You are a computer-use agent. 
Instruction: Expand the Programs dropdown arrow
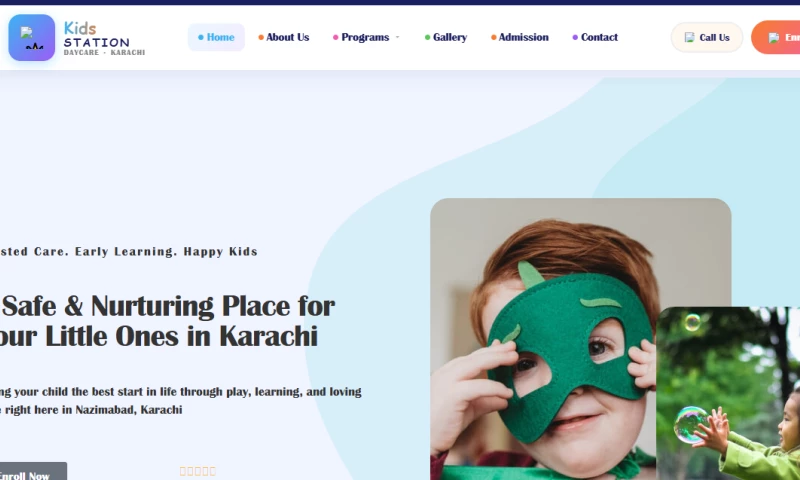pyautogui.click(x=397, y=37)
